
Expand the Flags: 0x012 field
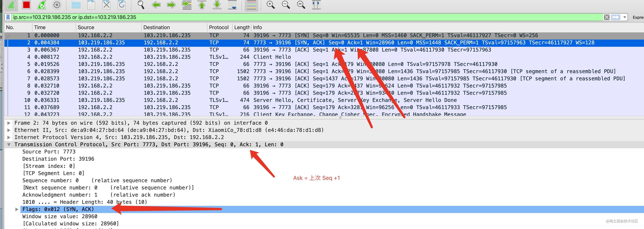(x=17, y=209)
